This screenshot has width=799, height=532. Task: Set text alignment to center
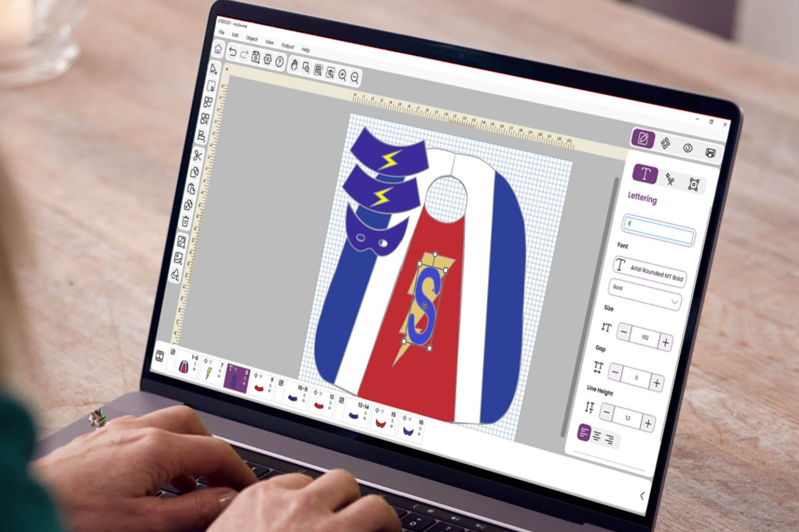597,436
